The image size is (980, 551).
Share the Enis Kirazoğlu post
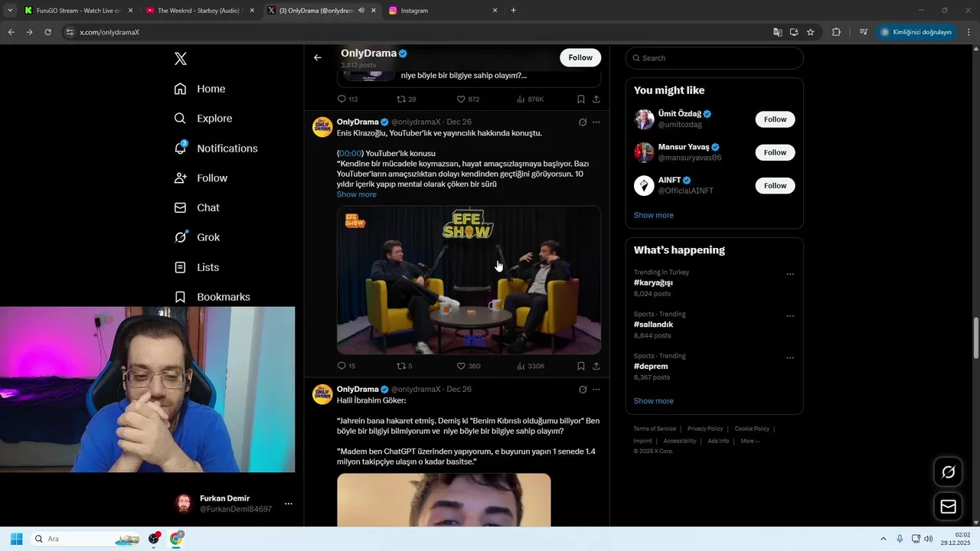point(596,366)
